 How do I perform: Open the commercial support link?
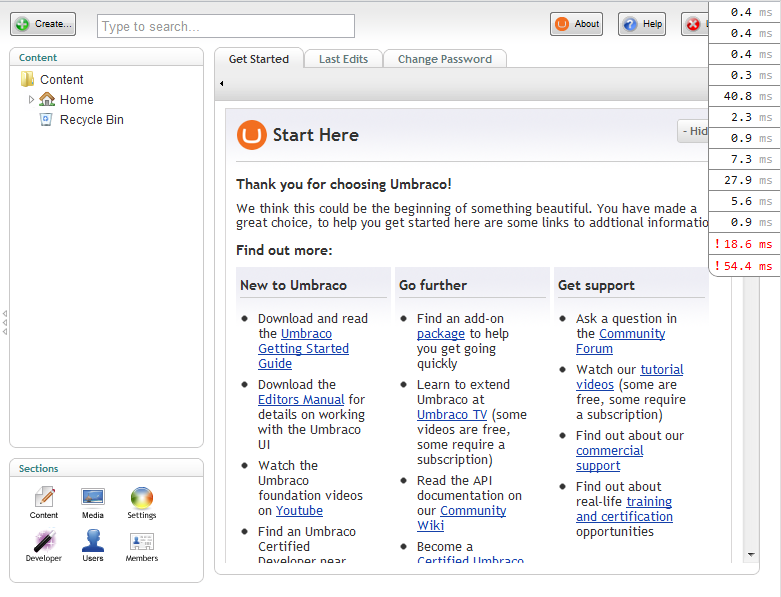pos(610,458)
